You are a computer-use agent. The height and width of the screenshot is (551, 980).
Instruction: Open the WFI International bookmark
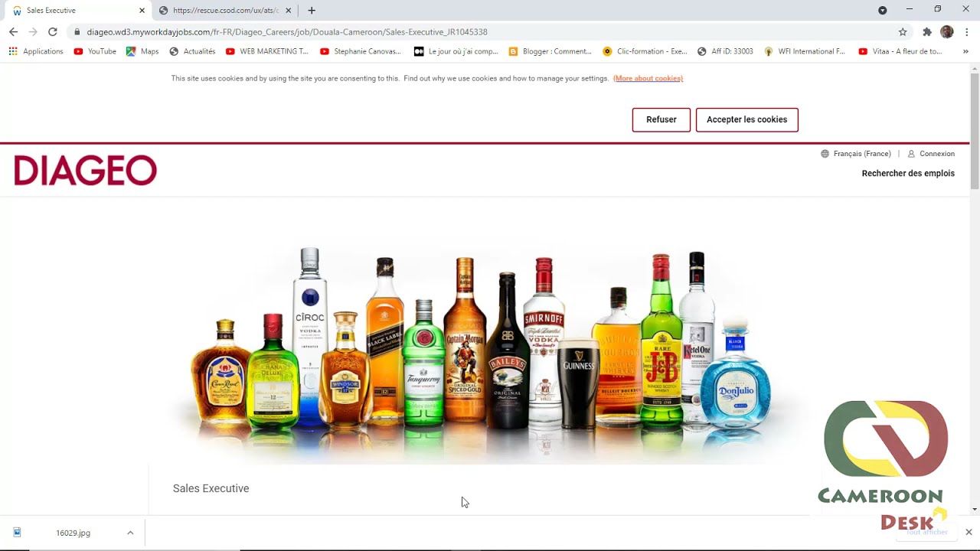(805, 51)
